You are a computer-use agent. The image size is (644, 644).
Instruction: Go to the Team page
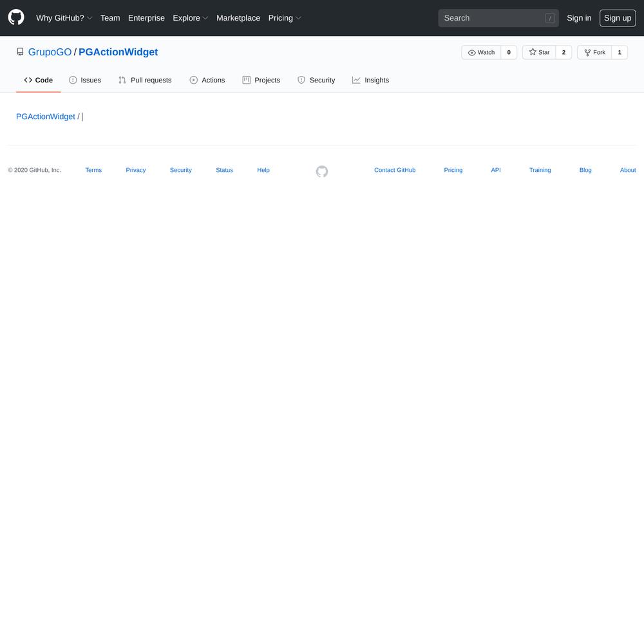click(x=110, y=18)
